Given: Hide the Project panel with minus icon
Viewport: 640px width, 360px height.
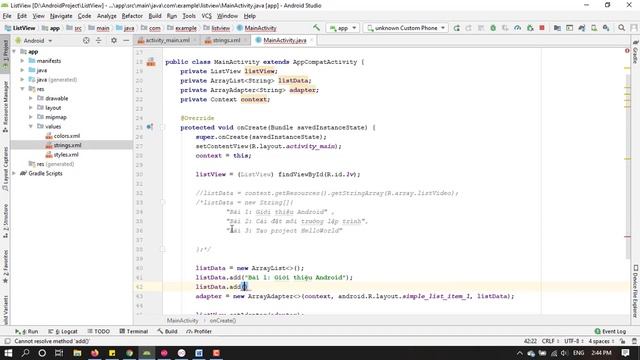Looking at the screenshot, I should coord(126,40).
